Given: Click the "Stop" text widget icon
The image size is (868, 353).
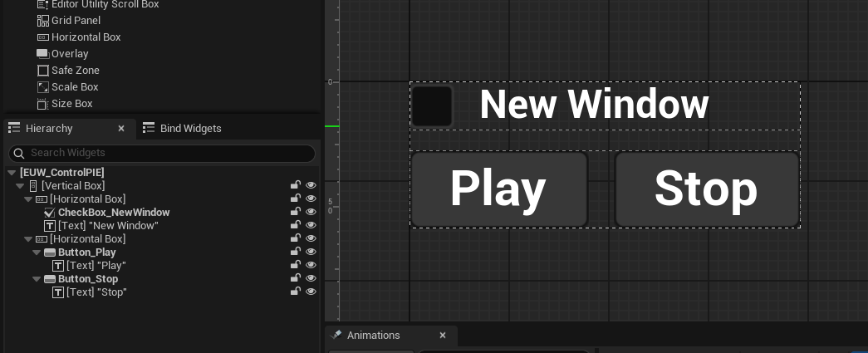Looking at the screenshot, I should coord(57,292).
